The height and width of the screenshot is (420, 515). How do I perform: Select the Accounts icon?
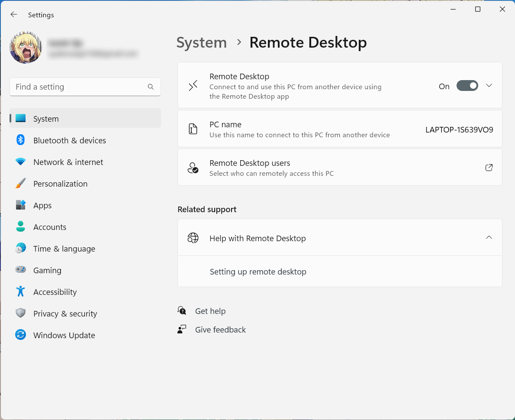(20, 227)
